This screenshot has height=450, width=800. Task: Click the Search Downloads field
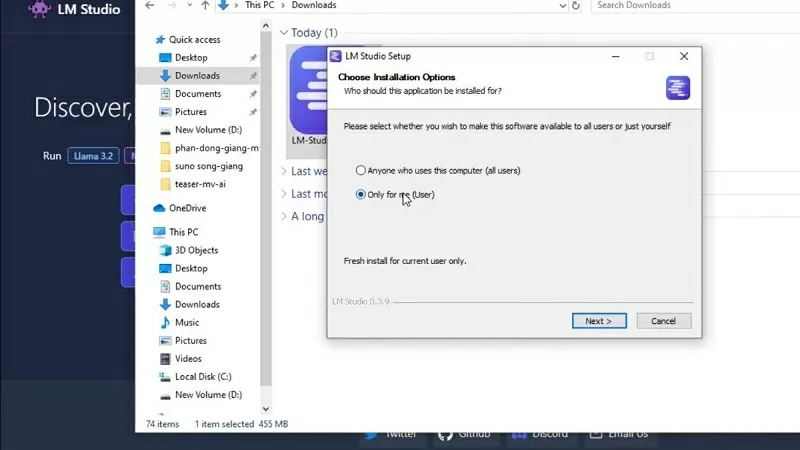pos(690,5)
